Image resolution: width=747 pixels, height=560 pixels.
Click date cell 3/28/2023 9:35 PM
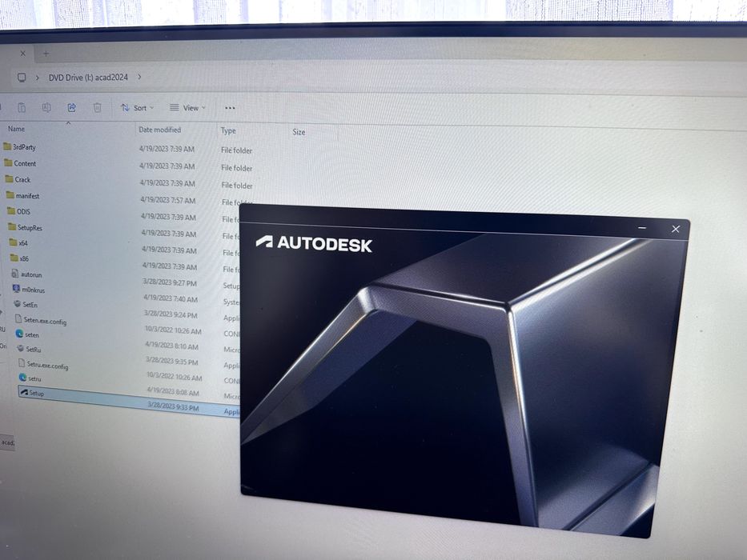click(x=172, y=362)
